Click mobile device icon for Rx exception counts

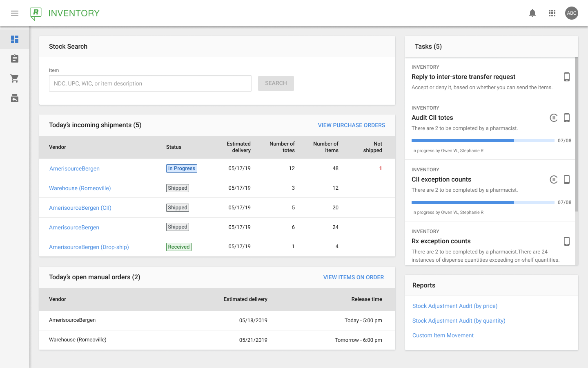567,241
